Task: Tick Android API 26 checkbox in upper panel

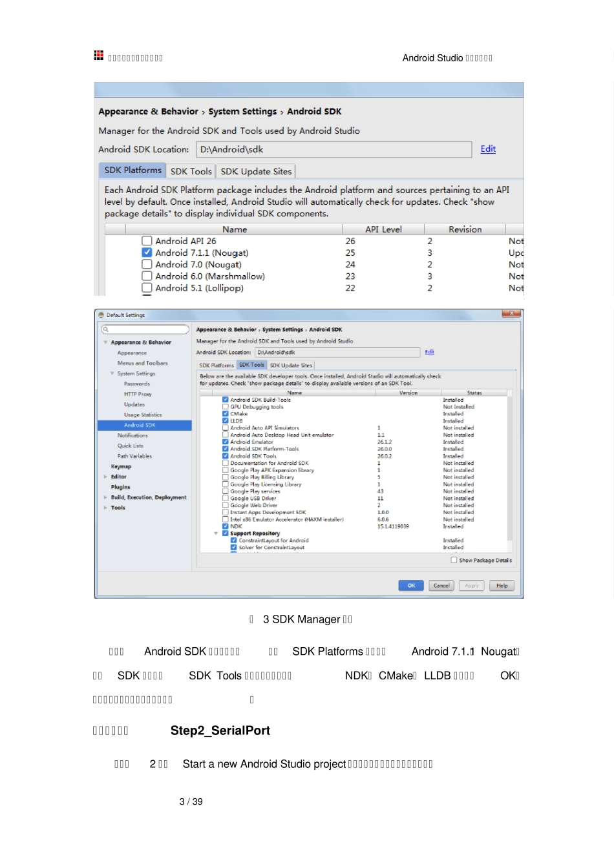Action: pos(147,241)
